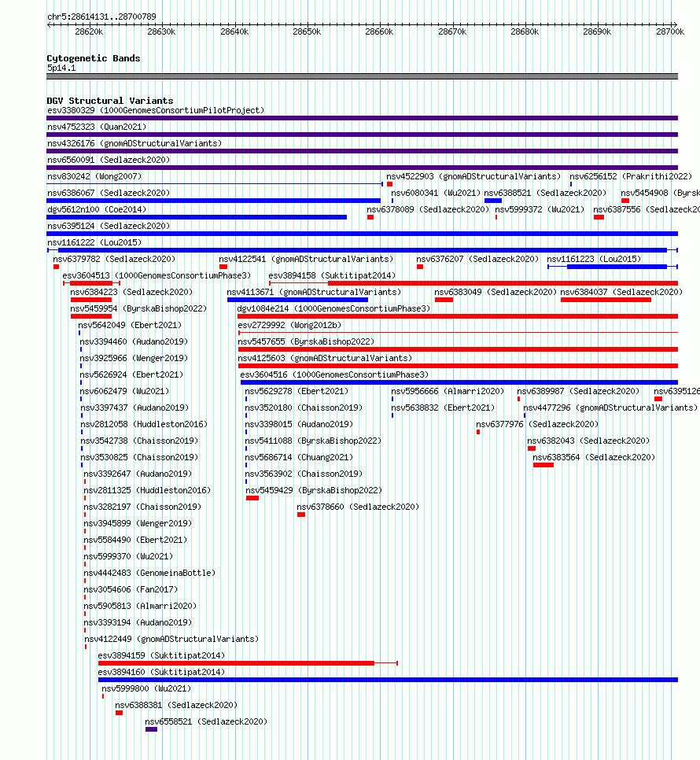Click the esv3894158 (Suktitipat2014) label
700x760 pixels.
coord(333,275)
